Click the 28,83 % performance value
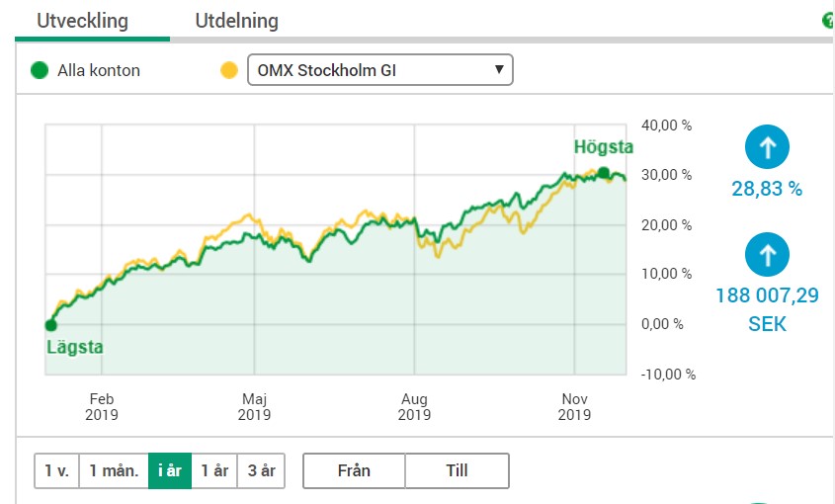The height and width of the screenshot is (504, 835). click(x=767, y=189)
